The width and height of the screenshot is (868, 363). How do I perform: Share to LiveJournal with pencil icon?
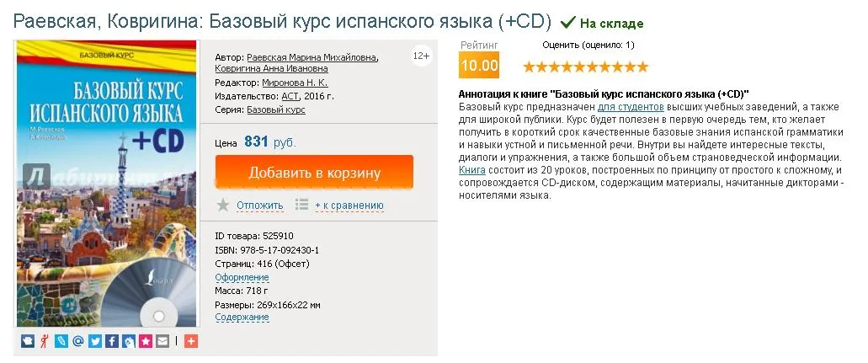coord(61,341)
